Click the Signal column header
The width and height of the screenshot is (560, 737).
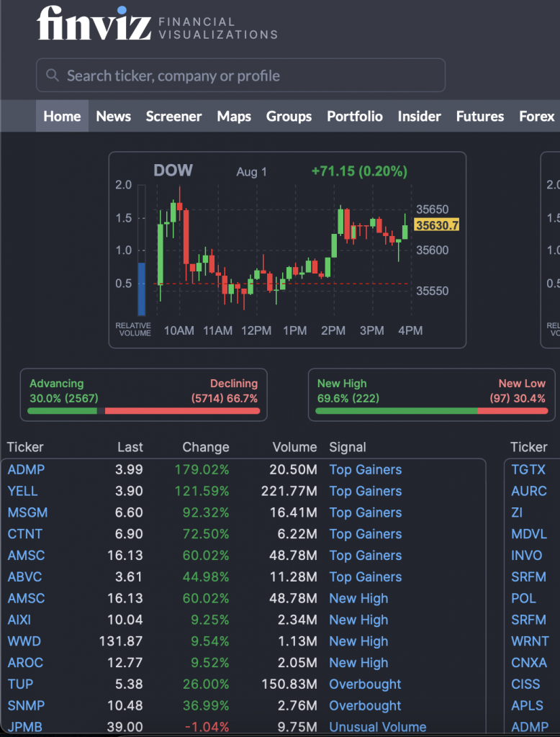[348, 447]
